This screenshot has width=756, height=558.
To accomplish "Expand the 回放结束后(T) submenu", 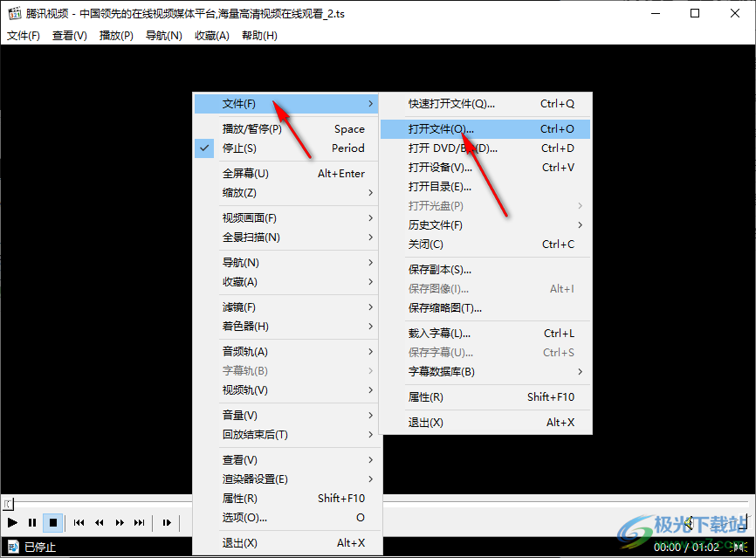I will (286, 435).
